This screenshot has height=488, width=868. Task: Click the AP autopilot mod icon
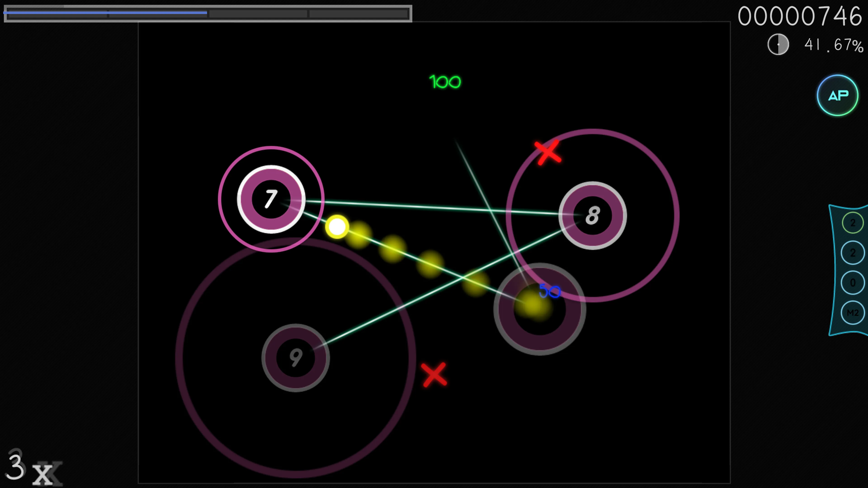(x=837, y=95)
